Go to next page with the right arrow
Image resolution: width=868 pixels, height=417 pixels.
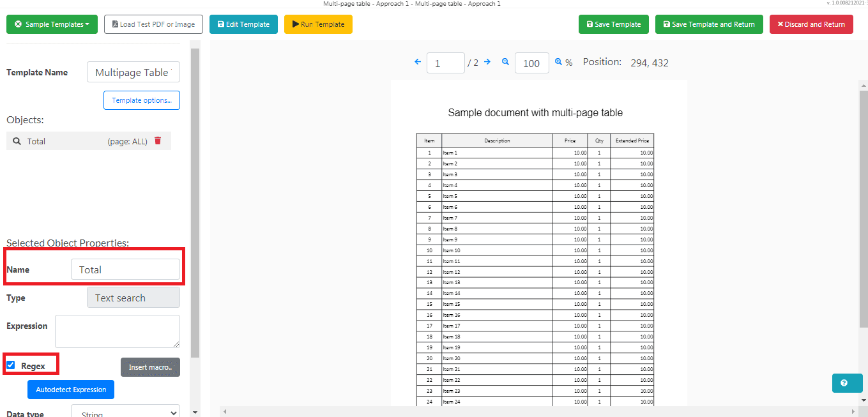[x=487, y=62]
